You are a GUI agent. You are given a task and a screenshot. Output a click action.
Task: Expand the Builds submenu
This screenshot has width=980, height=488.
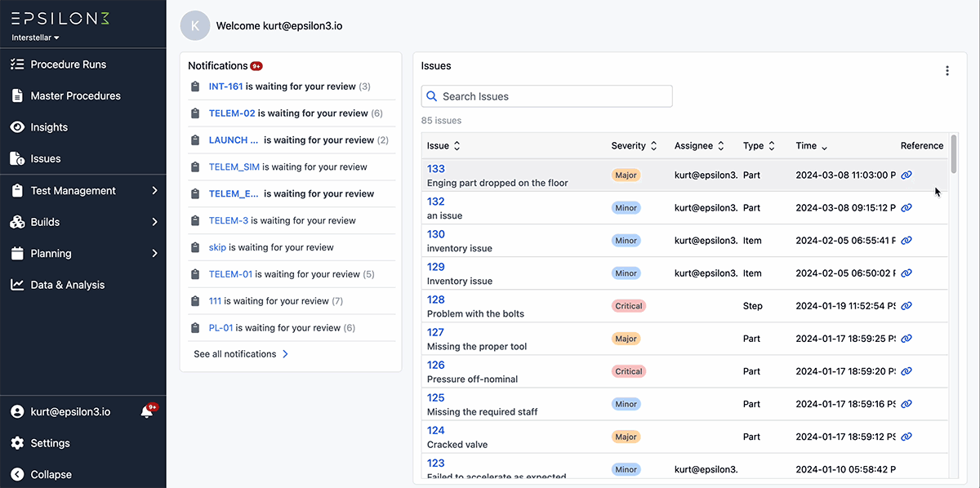[154, 222]
